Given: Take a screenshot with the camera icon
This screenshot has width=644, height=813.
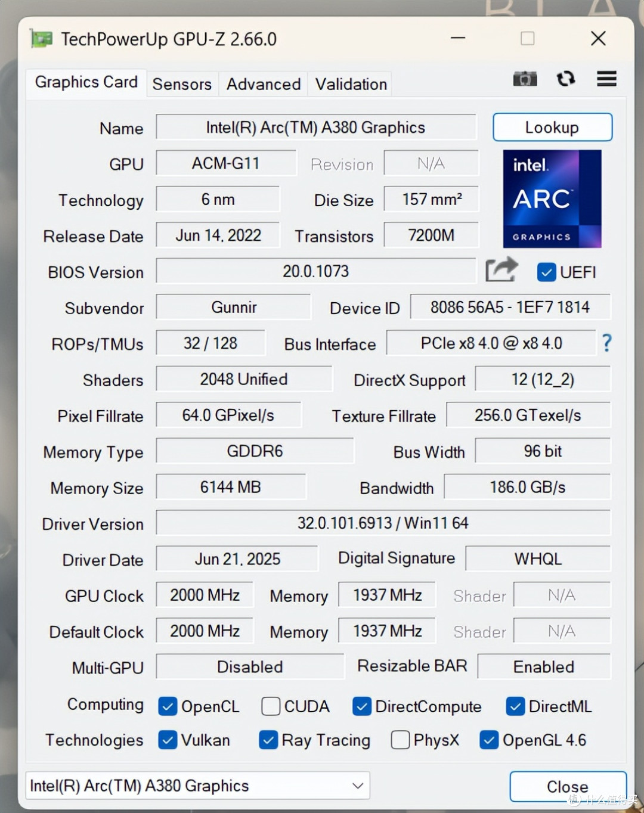Looking at the screenshot, I should point(525,79).
